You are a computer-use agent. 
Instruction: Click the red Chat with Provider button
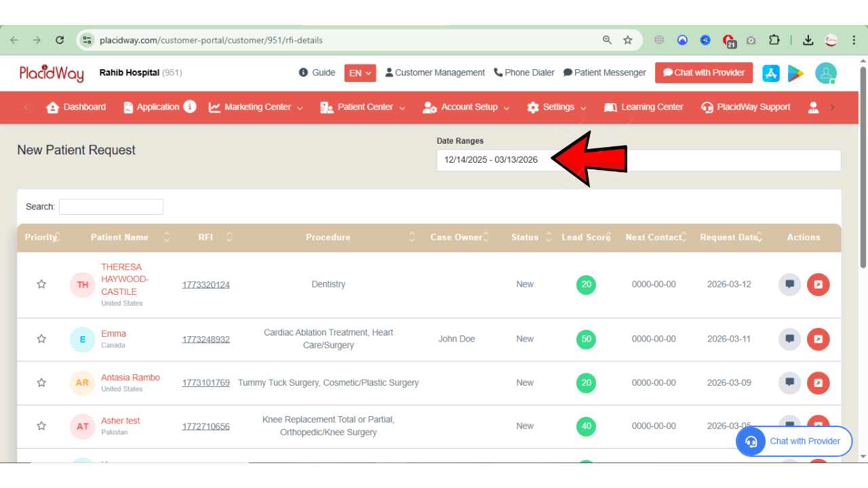(703, 73)
